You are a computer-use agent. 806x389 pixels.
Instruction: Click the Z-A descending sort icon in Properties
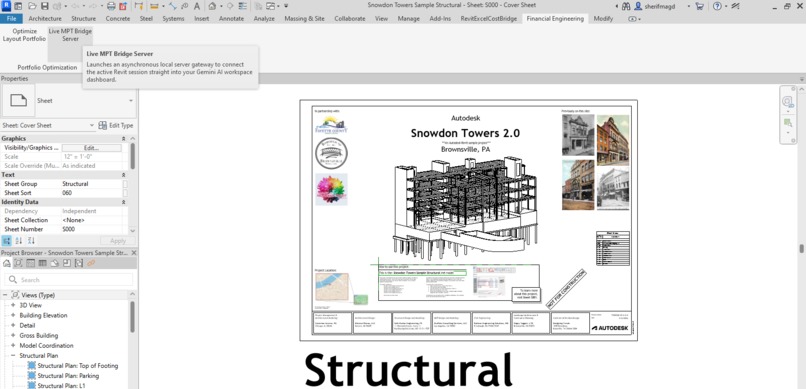pyautogui.click(x=31, y=240)
